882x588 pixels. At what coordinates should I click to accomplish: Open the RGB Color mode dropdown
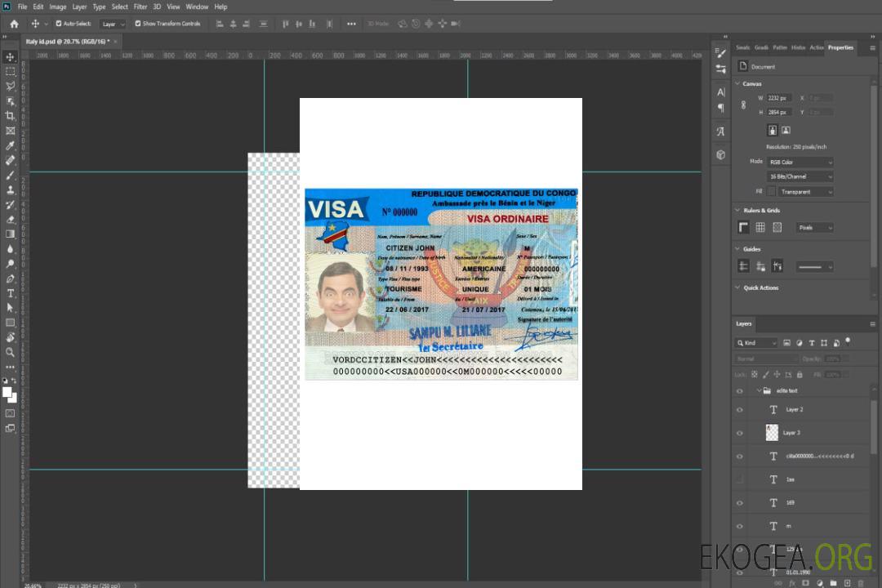point(800,162)
